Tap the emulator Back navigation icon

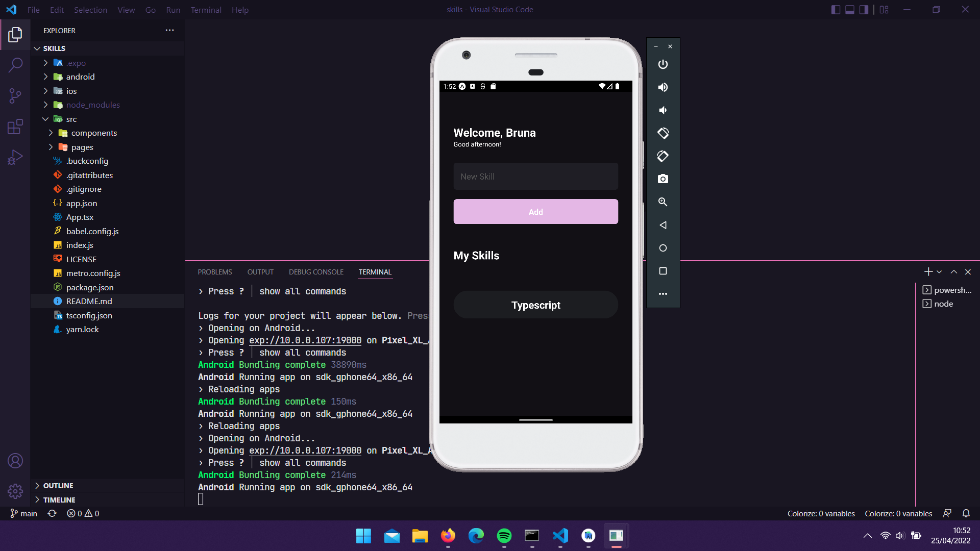click(x=663, y=225)
